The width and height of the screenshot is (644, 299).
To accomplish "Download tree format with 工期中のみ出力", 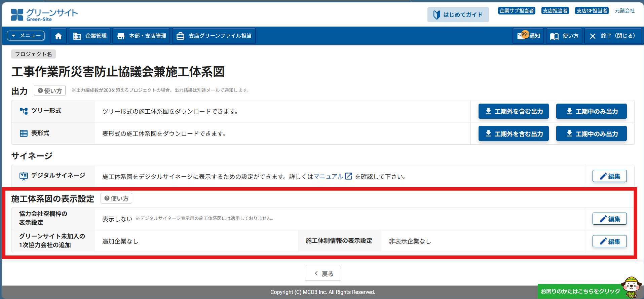I will pyautogui.click(x=591, y=111).
